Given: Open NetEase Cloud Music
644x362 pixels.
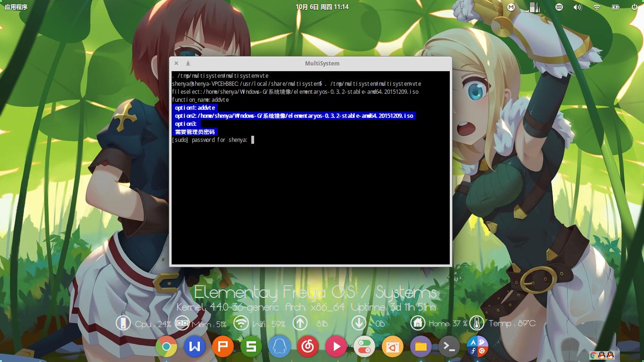Looking at the screenshot, I should click(307, 346).
